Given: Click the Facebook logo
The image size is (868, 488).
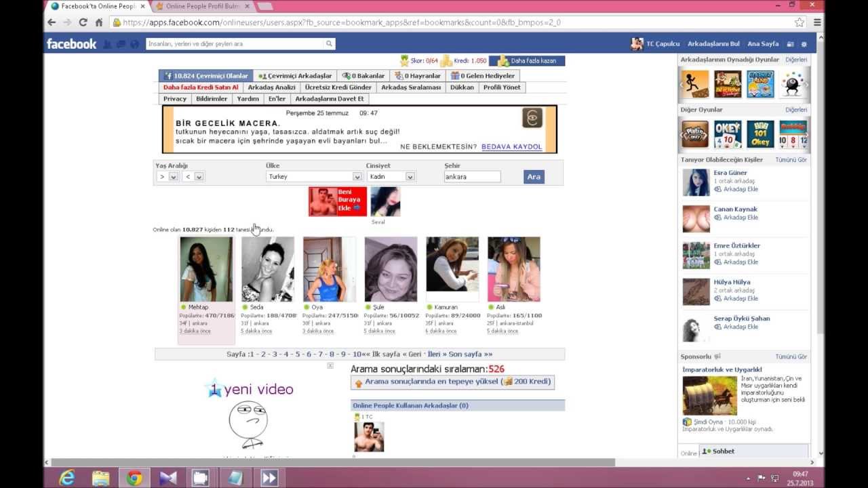Looking at the screenshot, I should (71, 43).
